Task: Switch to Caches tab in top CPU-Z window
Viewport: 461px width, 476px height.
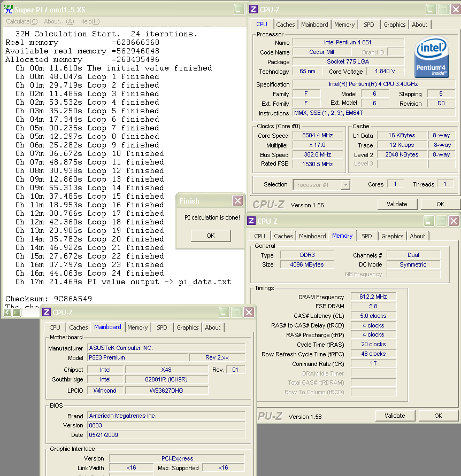Action: click(x=286, y=24)
